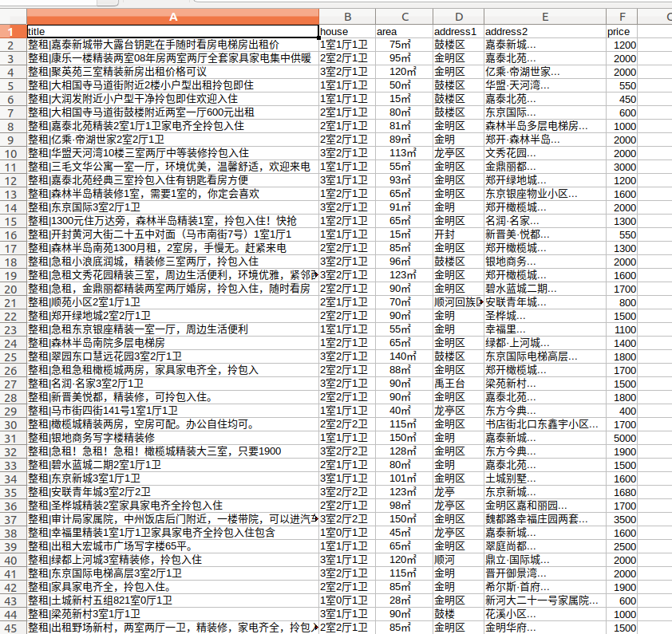Select cell with title 整租|聚英苑三室精装新房出租价格可议
This screenshot has height=634, width=672.
tap(172, 72)
